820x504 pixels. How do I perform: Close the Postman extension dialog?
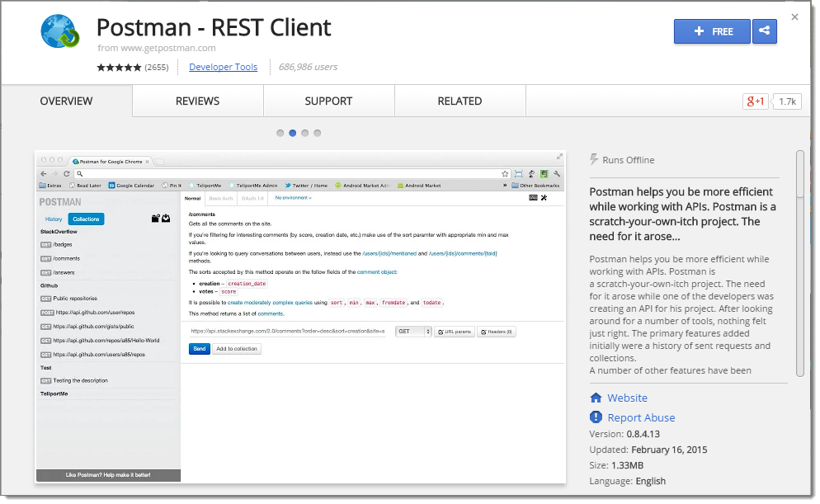794,17
